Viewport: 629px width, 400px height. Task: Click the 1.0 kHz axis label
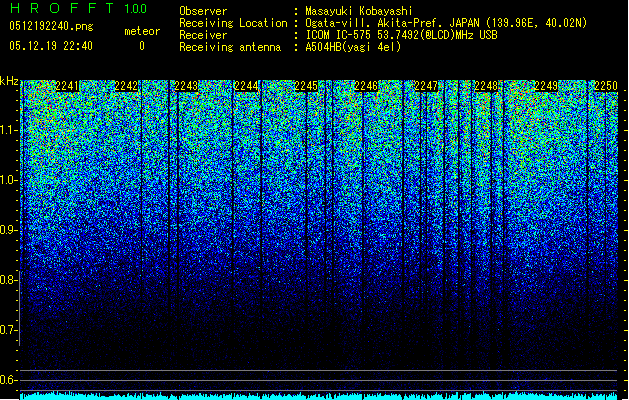[8, 180]
